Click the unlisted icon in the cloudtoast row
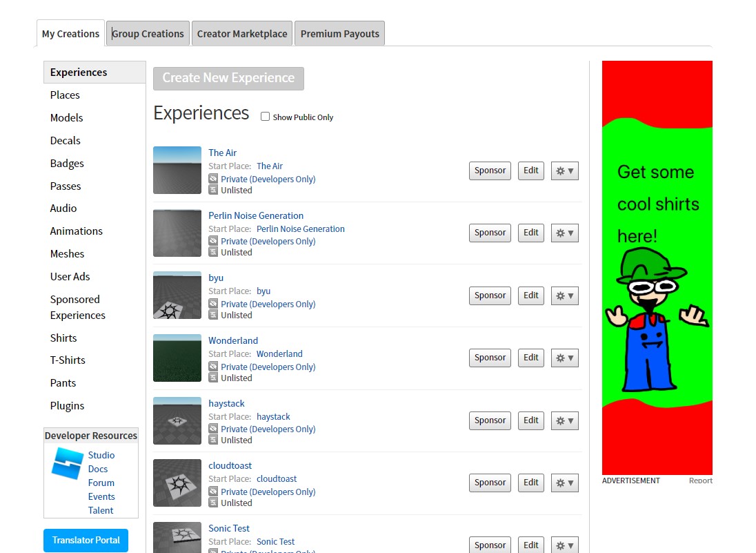 click(x=213, y=503)
